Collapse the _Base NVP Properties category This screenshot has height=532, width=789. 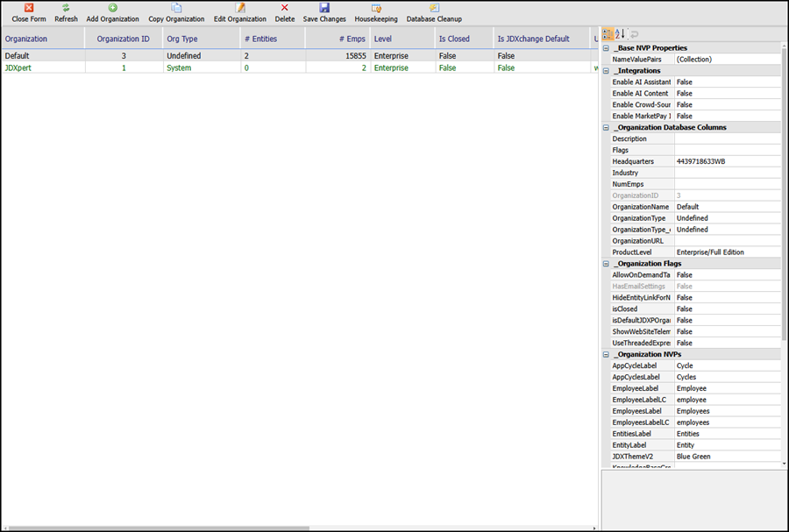point(606,48)
